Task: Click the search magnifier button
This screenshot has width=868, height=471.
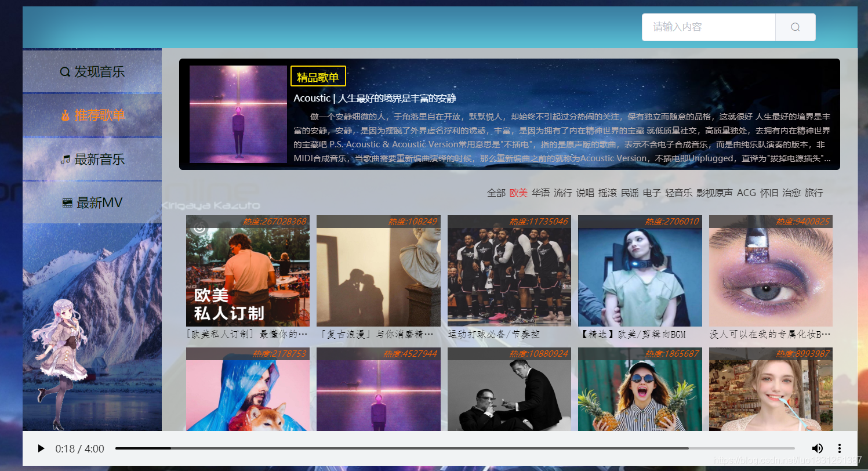Action: pyautogui.click(x=795, y=27)
